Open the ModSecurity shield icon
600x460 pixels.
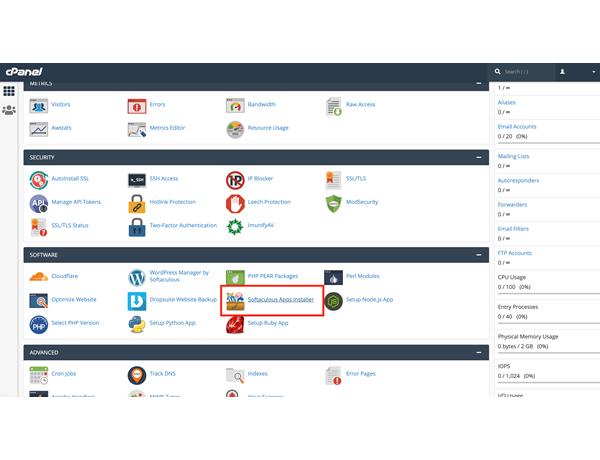click(x=333, y=204)
